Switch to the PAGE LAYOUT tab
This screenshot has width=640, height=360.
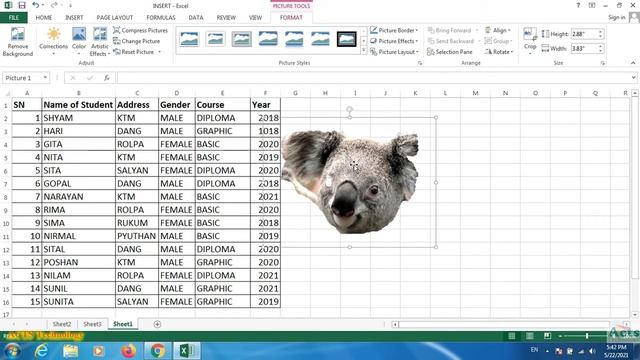(x=115, y=18)
